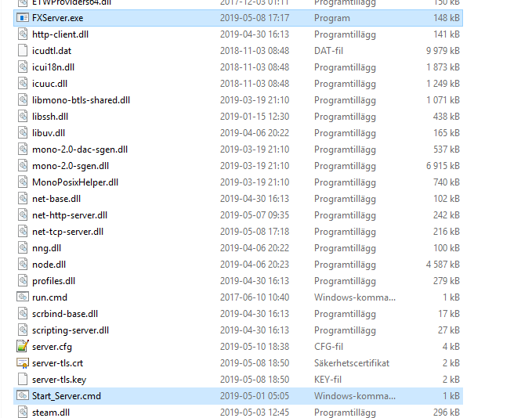Image resolution: width=532 pixels, height=418 pixels.
Task: Select the file name nng.dll
Action: [x=47, y=248]
